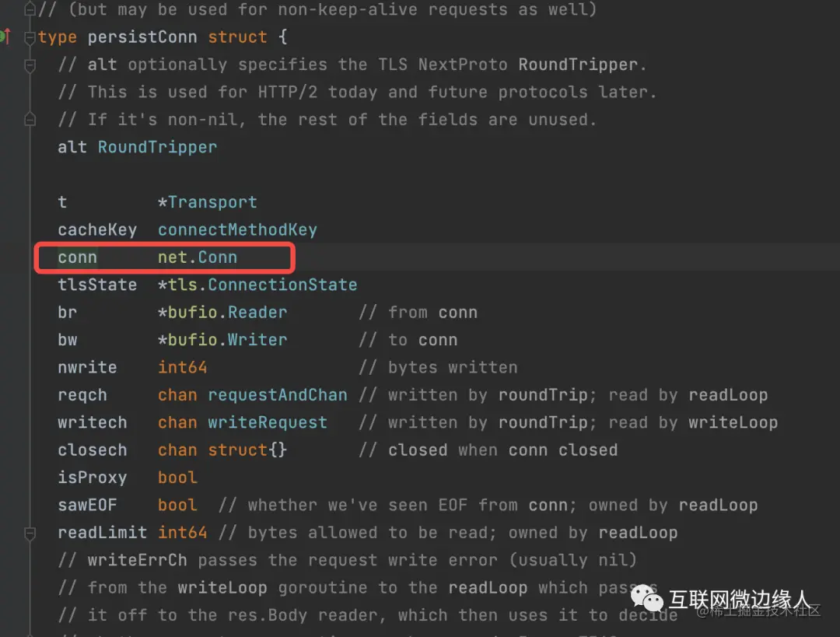Click the 'nwrite' field name

point(87,368)
